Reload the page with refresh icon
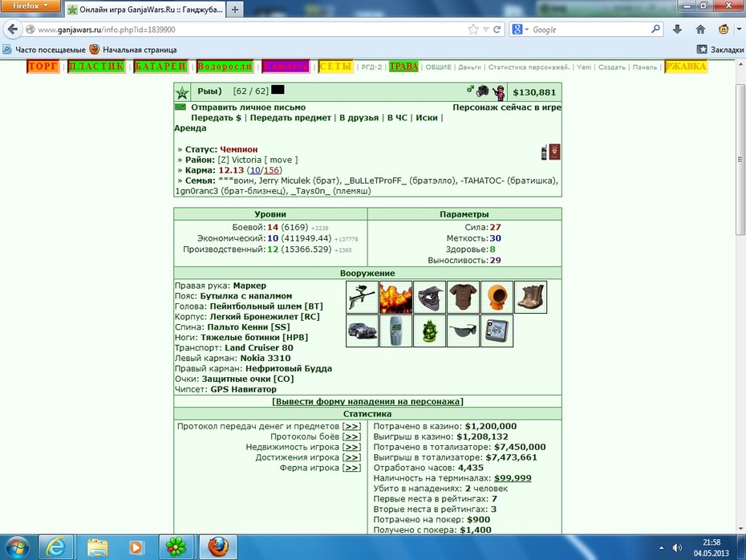The image size is (746, 560). click(x=497, y=30)
